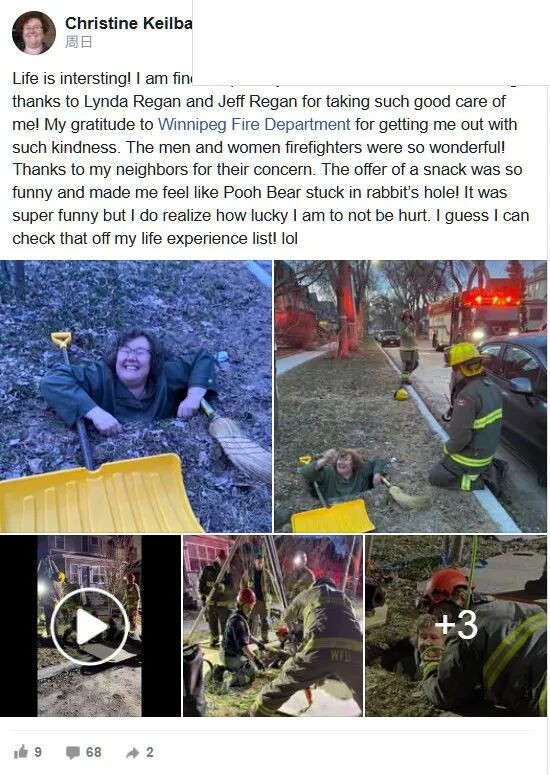This screenshot has height=775, width=550.
Task: Open photo with kneeling firefighter and fire truck
Action: tap(411, 396)
